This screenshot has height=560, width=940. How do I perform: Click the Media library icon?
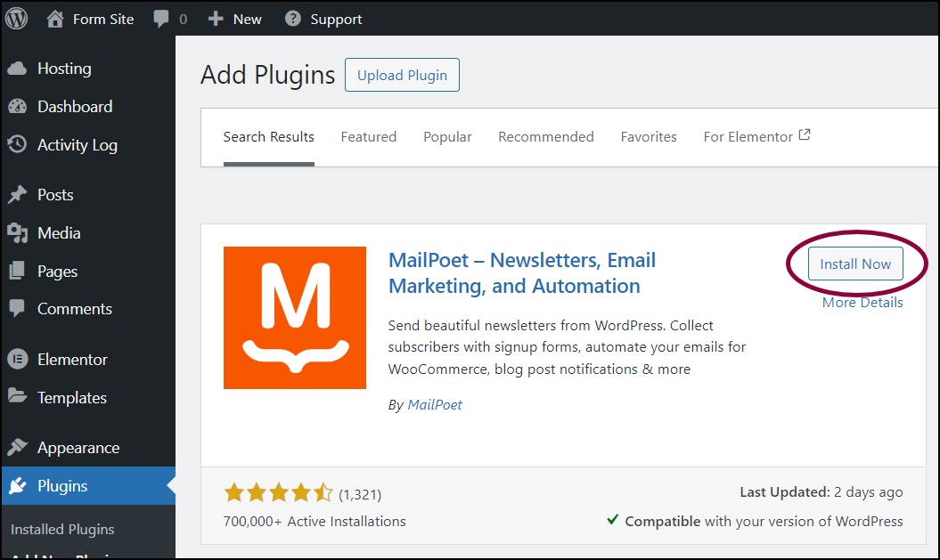[x=18, y=233]
